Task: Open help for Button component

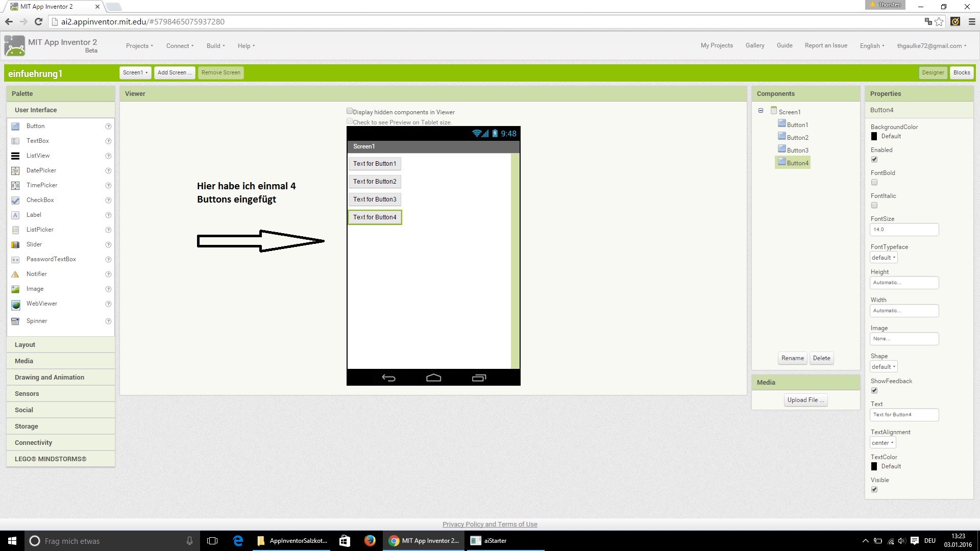Action: [108, 126]
